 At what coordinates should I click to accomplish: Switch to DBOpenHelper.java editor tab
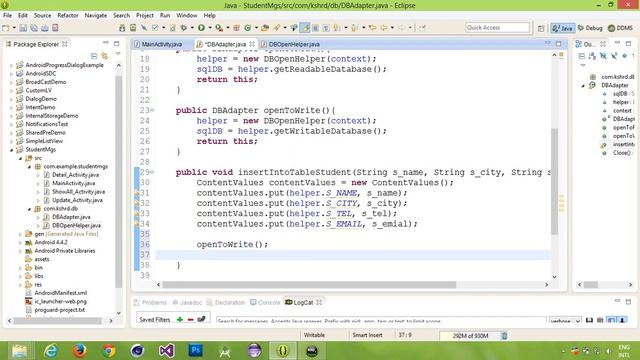[x=294, y=44]
